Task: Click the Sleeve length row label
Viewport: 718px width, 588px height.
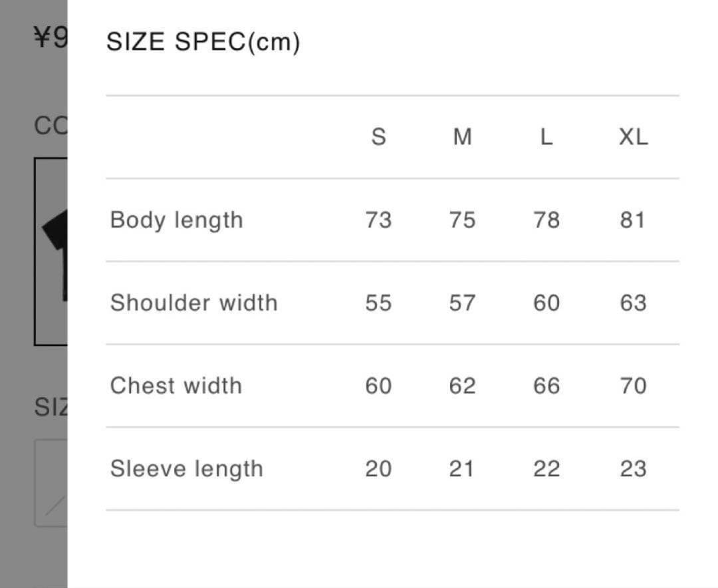Action: click(187, 470)
